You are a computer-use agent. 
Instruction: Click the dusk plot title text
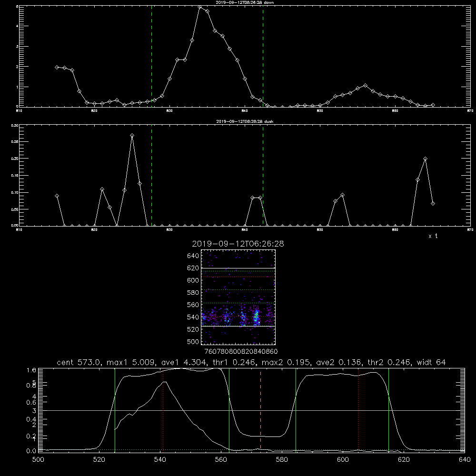click(x=245, y=121)
